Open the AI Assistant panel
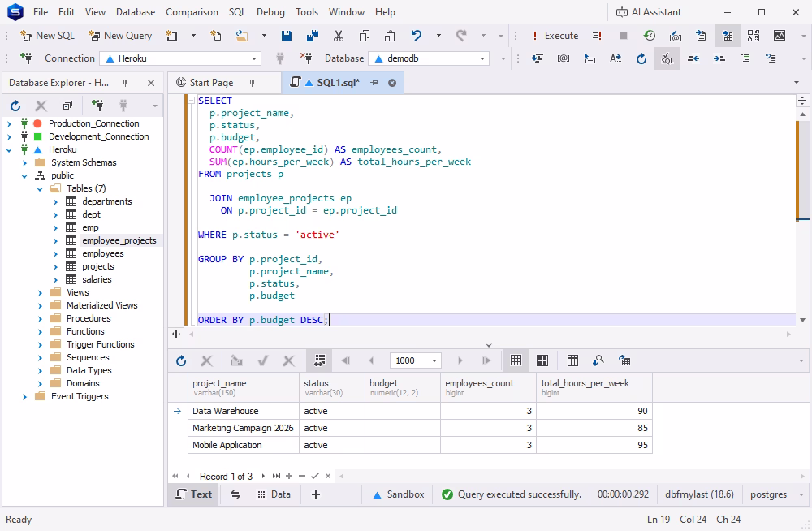 648,12
